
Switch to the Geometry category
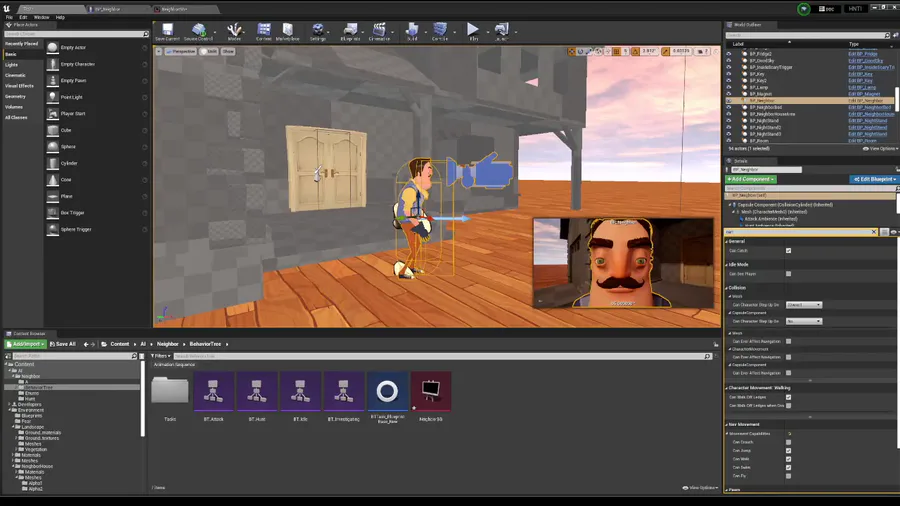15,96
